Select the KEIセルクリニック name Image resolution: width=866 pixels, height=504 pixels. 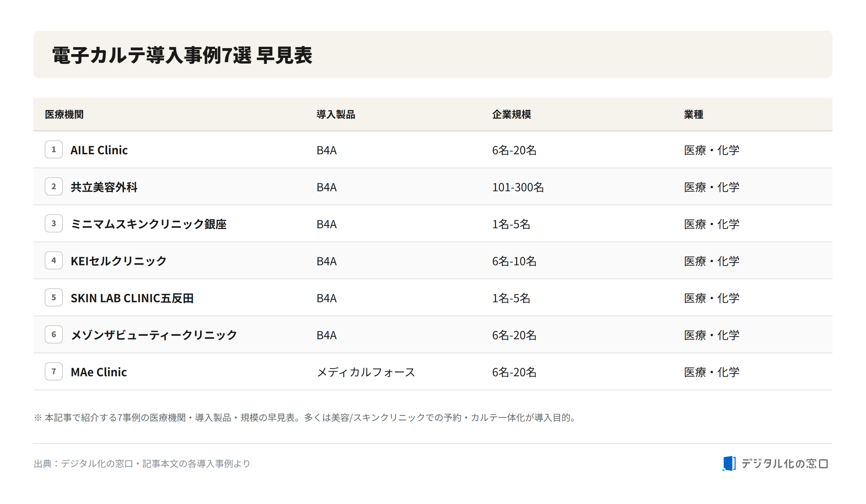[x=119, y=261]
